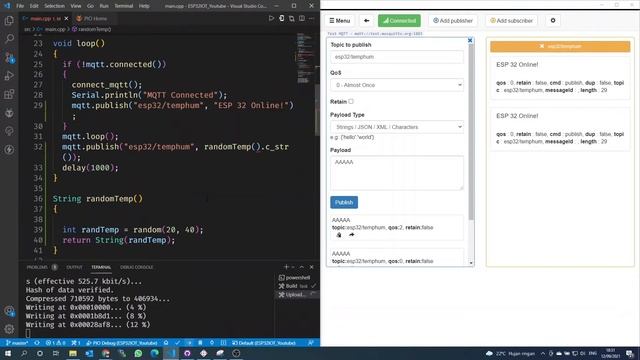Select the Upload task terminal entry
The height and width of the screenshot is (360, 640).
(298, 295)
